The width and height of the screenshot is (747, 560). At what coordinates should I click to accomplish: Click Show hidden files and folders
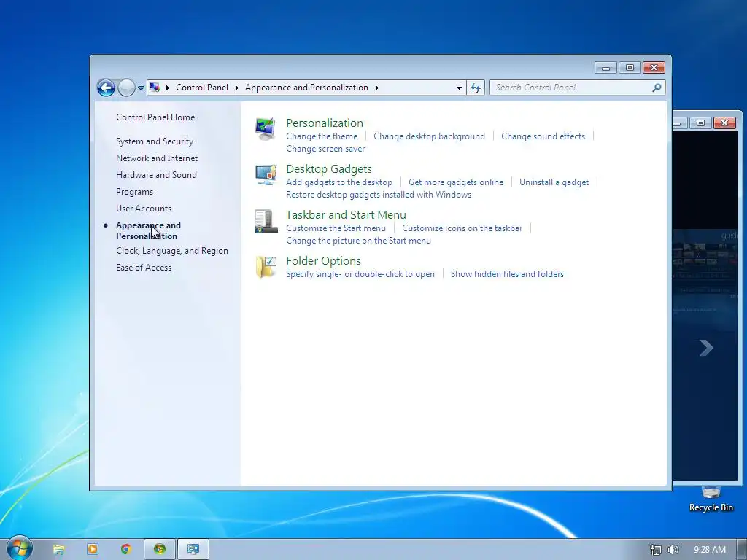(x=508, y=274)
